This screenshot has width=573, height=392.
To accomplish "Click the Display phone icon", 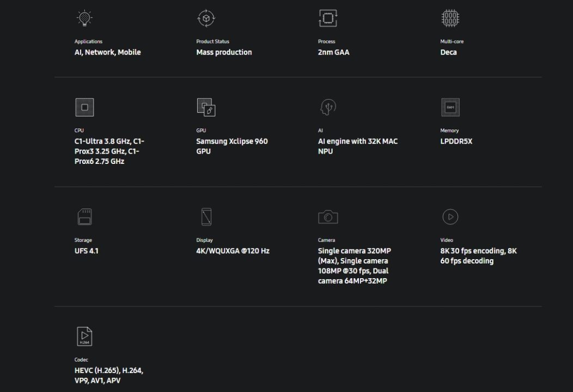I will (x=206, y=217).
